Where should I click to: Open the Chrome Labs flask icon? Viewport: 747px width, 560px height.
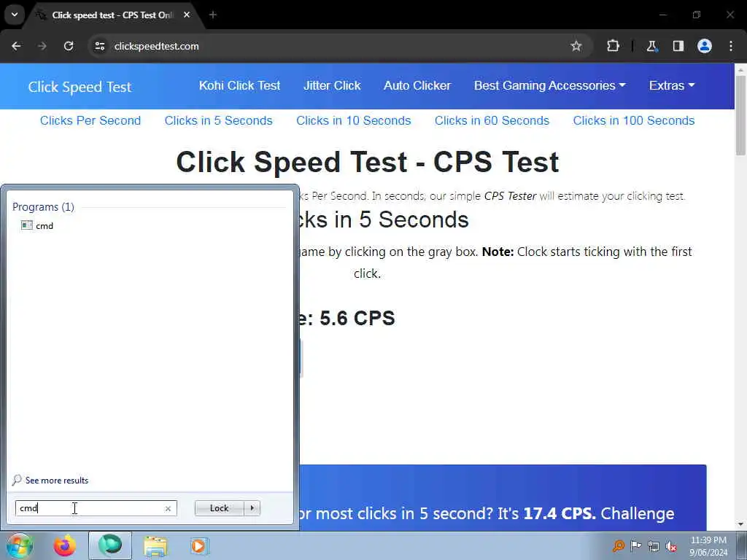pyautogui.click(x=651, y=46)
